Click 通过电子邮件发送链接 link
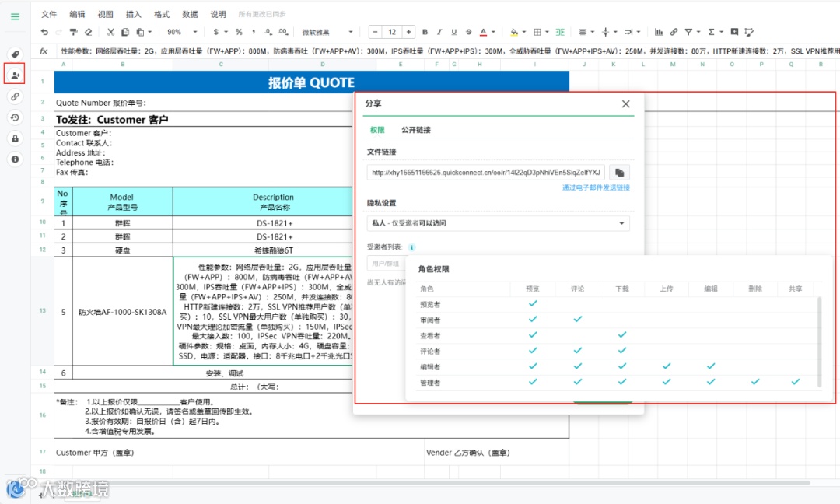 click(596, 187)
